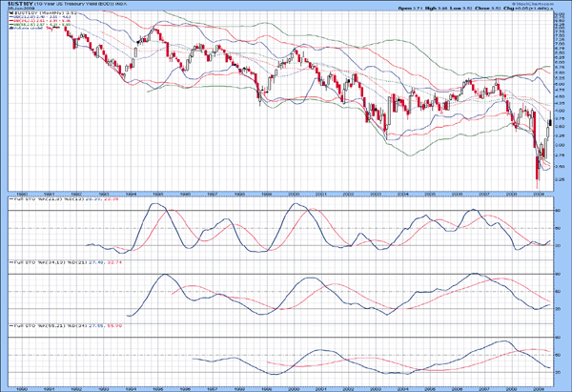Click the 1990 label on bottom time axis

[18, 386]
